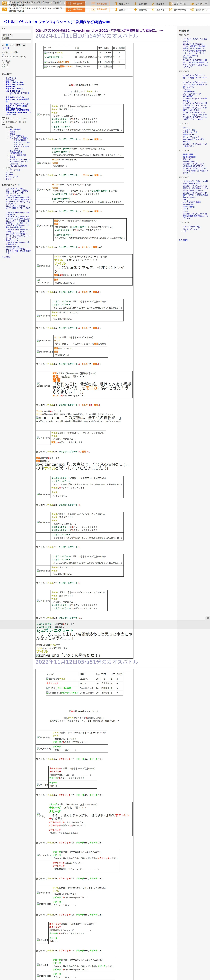Open the プラズマメロンソーダ history link
This screenshot has width=210, height=980.
click(192, 94)
